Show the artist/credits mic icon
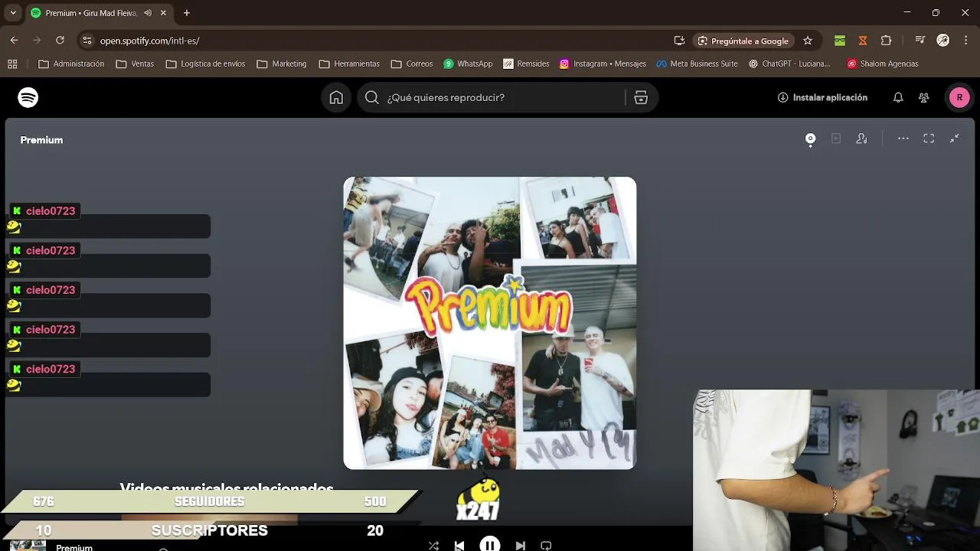980x551 pixels. coord(862,139)
